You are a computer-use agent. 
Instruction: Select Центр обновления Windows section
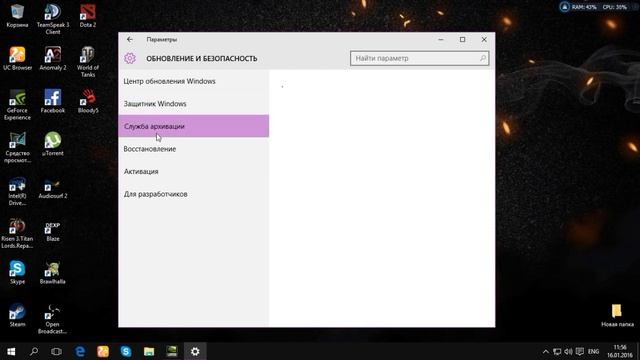point(193,81)
